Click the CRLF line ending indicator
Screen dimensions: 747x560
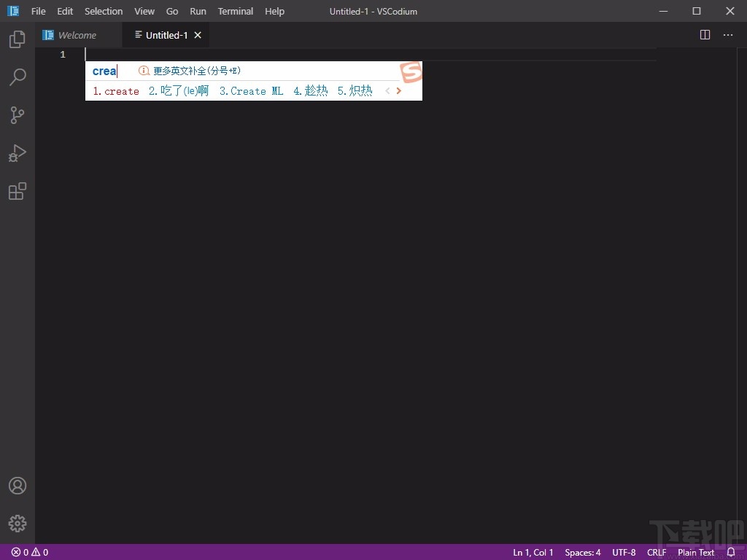(656, 552)
